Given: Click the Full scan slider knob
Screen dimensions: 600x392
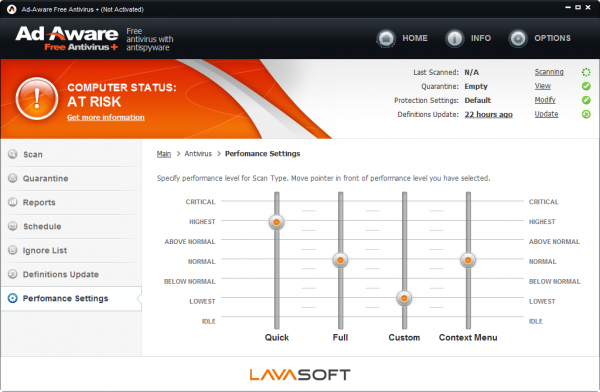Looking at the screenshot, I should 340,260.
